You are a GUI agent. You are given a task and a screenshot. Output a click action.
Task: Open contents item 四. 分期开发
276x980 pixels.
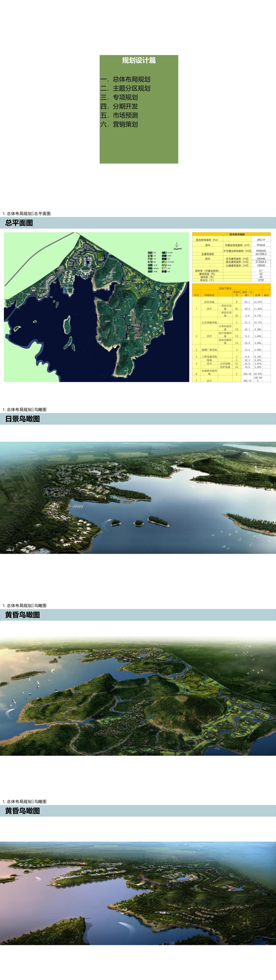(x=119, y=106)
